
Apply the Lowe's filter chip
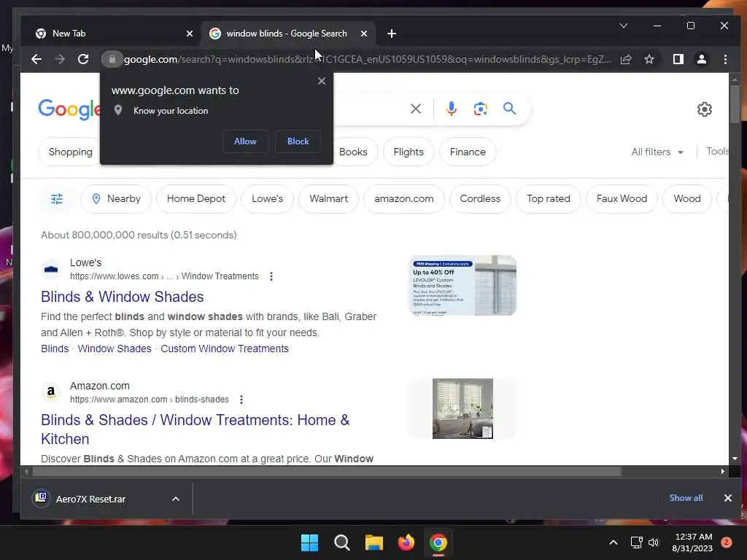[267, 198]
